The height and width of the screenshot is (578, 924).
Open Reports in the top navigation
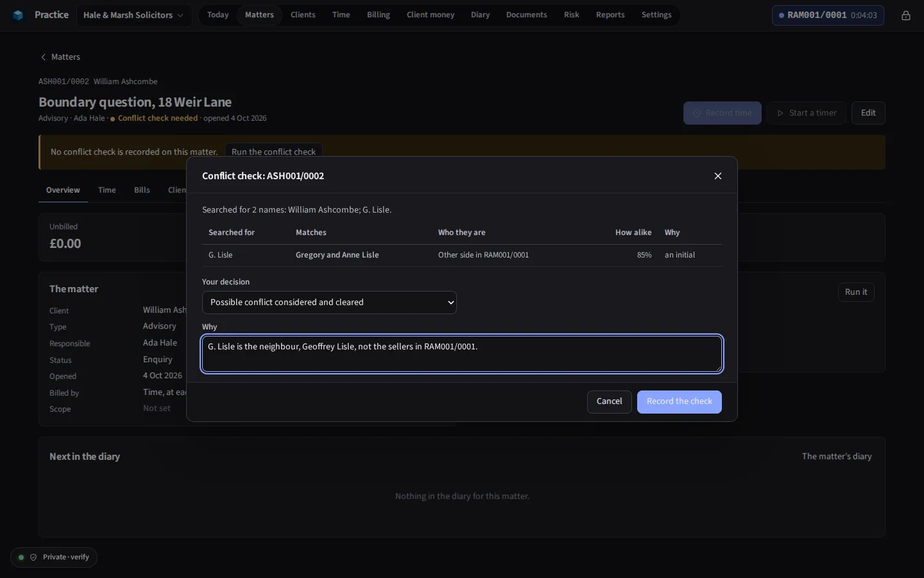click(x=610, y=15)
